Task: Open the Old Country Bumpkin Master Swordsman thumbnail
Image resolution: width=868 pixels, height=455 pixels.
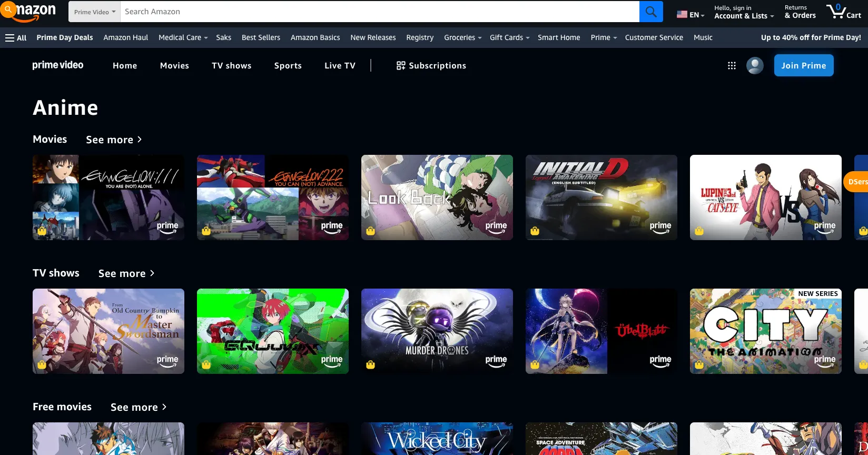Action: pyautogui.click(x=108, y=331)
